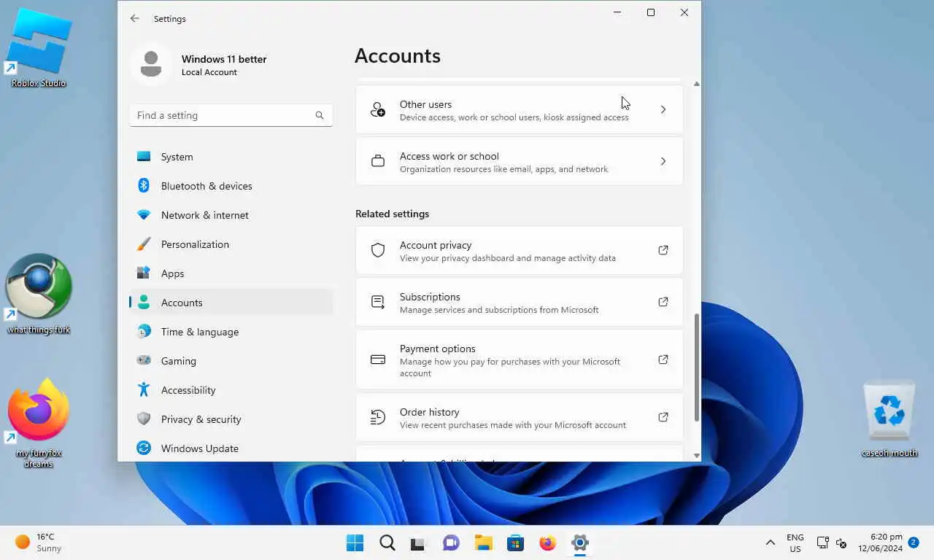
Task: Open Privacy & security settings
Action: click(231, 419)
